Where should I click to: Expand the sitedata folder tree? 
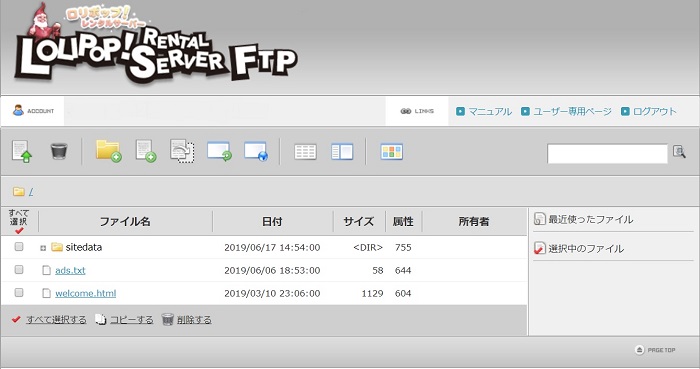(x=43, y=248)
